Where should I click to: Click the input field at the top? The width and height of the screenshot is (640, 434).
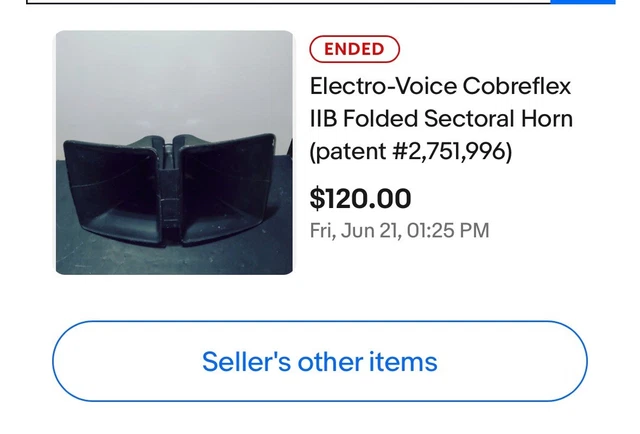(x=290, y=2)
